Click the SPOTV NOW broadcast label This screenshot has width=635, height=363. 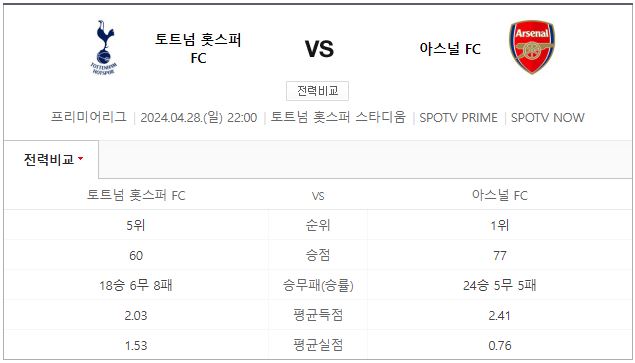tap(548, 117)
